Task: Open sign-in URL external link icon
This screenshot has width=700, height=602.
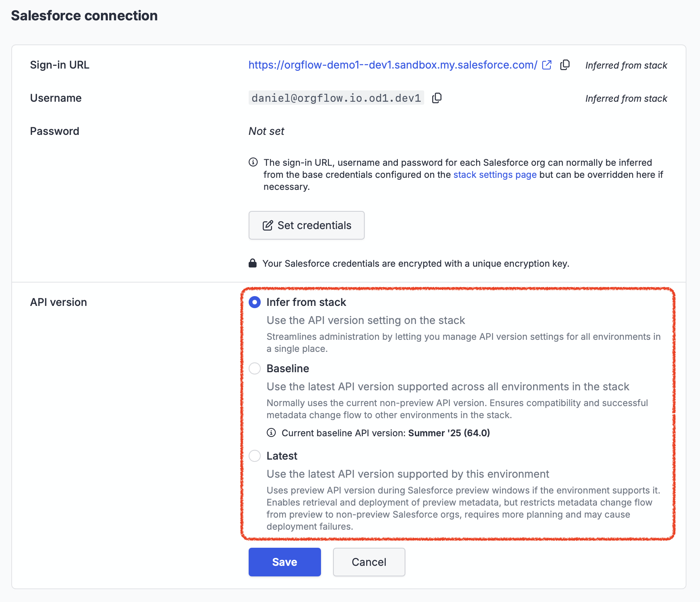Action: coord(547,65)
